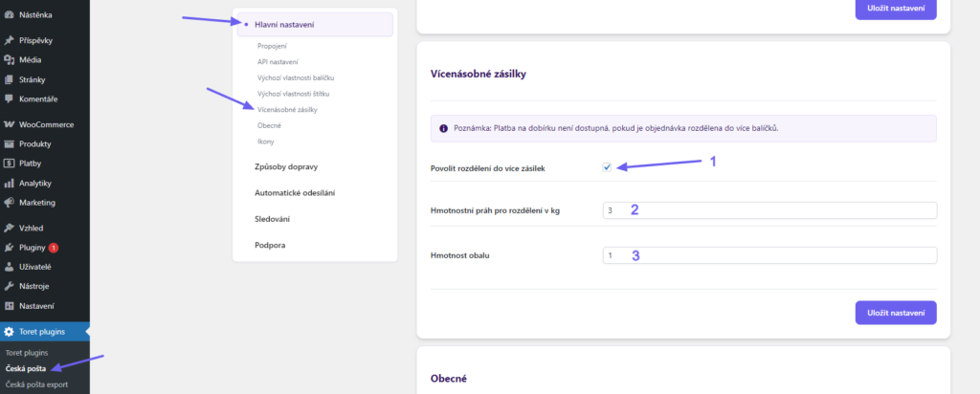
Task: Save settings in Vícenásobné zásilky panel
Action: coord(896,312)
